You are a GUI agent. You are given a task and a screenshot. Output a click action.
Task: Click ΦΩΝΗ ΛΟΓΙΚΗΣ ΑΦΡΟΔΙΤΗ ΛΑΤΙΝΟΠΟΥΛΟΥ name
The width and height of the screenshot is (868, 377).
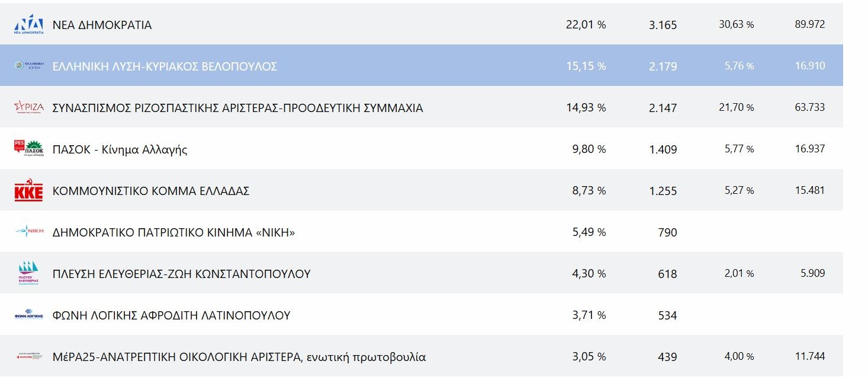(171, 315)
